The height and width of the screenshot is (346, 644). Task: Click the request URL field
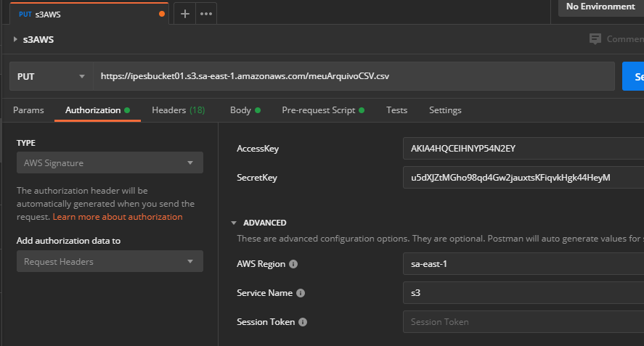(354, 76)
